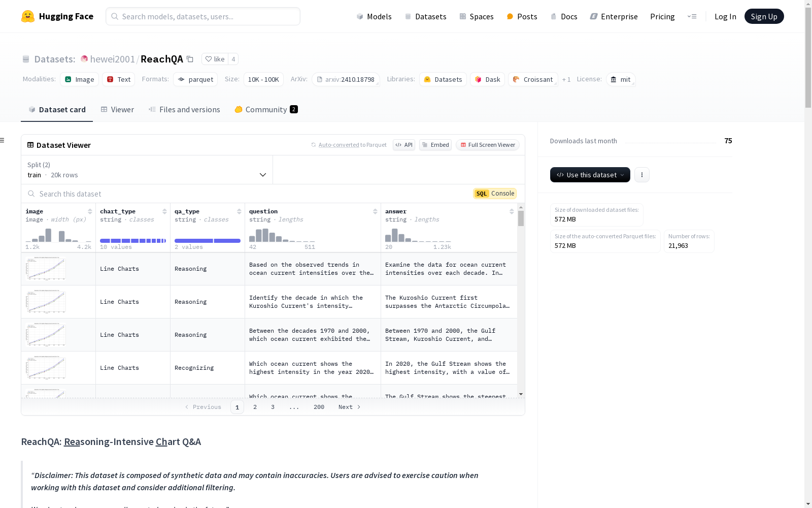Viewport: 812px width, 508px height.
Task: Sort the question column
Action: tap(375, 211)
